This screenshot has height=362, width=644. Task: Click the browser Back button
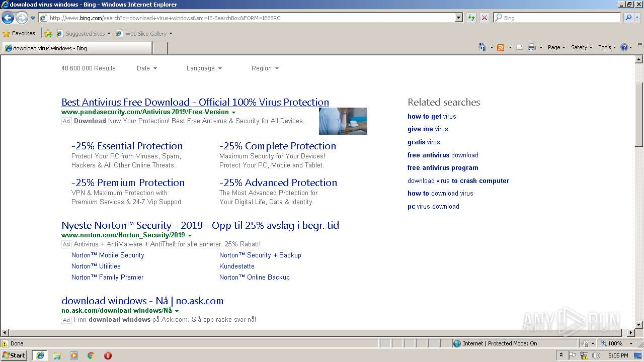coord(8,18)
